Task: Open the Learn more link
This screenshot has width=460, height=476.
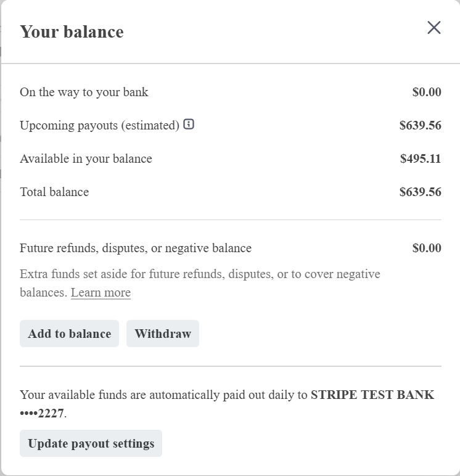Action: coord(101,292)
